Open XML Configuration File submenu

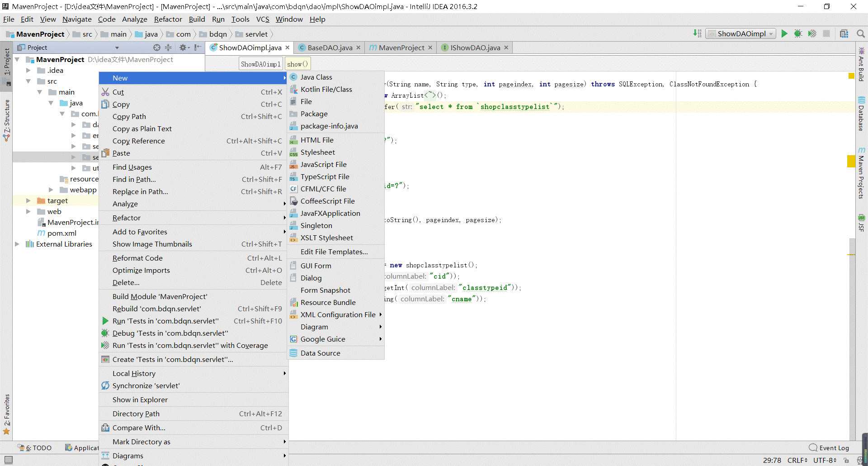point(336,314)
